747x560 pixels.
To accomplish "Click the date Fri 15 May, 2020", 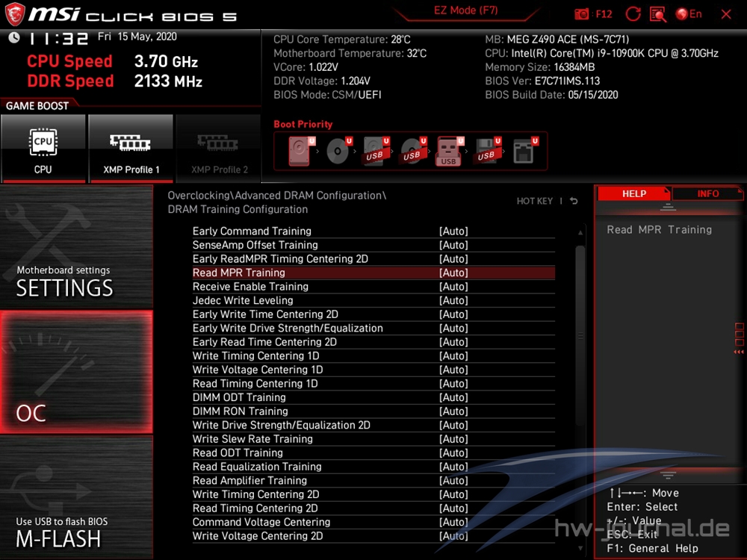I will pyautogui.click(x=137, y=37).
